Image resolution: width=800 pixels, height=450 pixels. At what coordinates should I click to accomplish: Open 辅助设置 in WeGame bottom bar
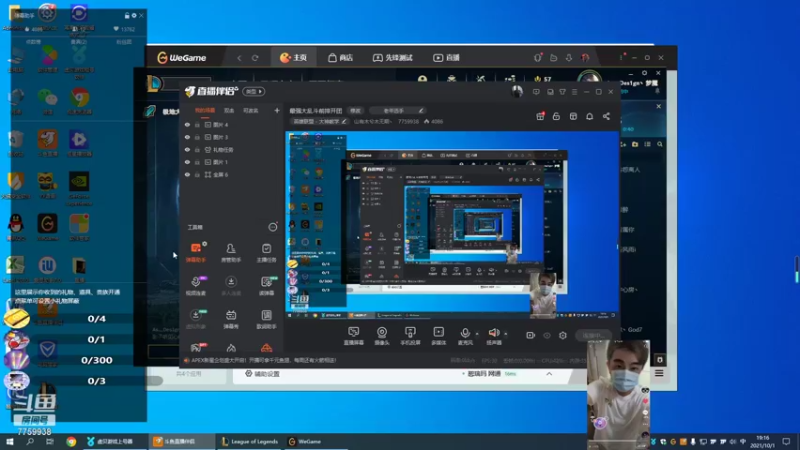click(x=262, y=374)
